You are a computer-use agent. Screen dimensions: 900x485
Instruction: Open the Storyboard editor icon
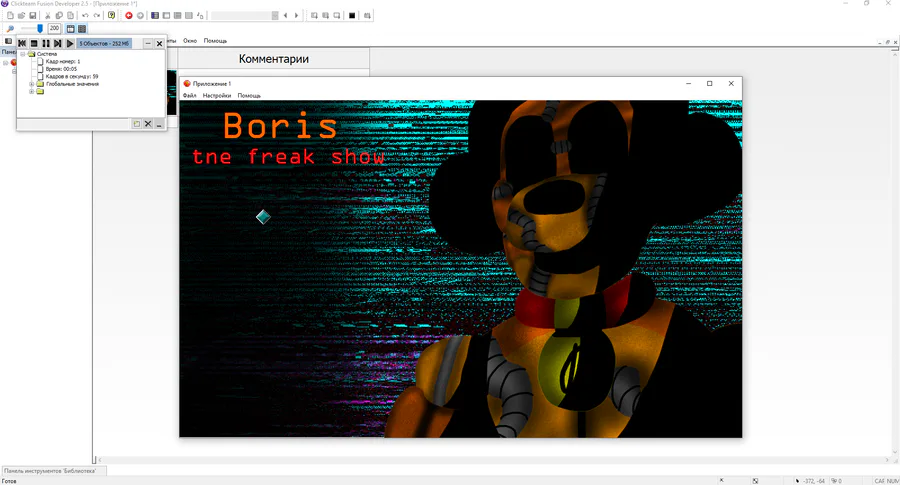tap(155, 15)
